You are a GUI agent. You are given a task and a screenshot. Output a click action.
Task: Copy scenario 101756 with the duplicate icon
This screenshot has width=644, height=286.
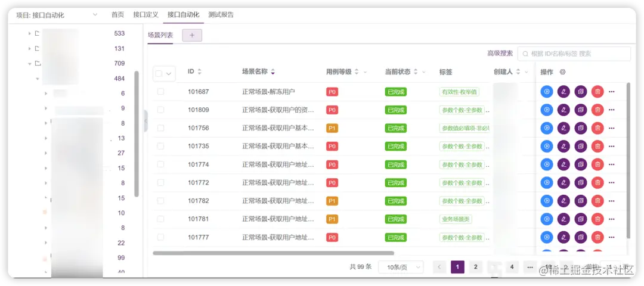(580, 128)
